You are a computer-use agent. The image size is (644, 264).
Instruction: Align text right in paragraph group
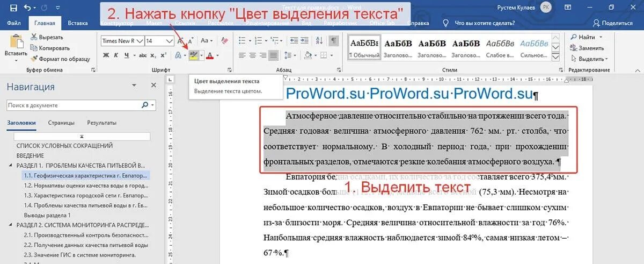(x=263, y=55)
